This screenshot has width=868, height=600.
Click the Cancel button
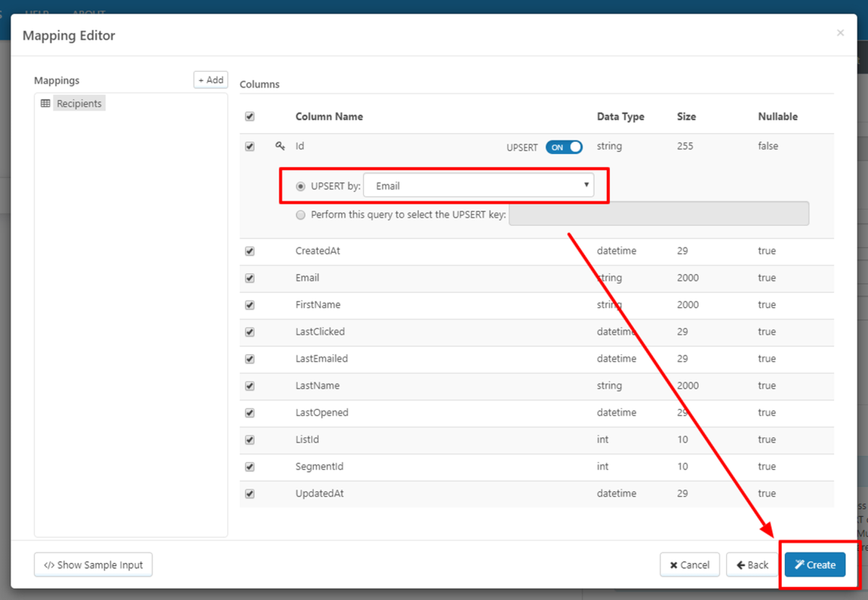click(x=690, y=565)
